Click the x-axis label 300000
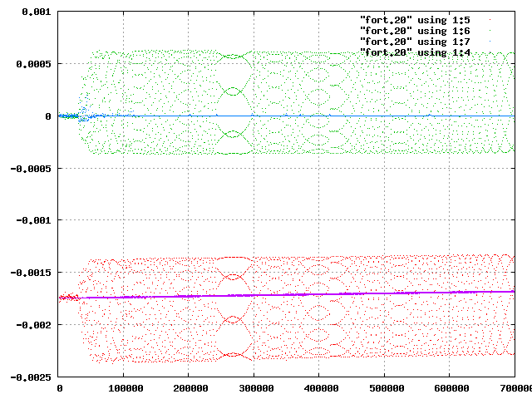Viewport: 532px width, 399px height. point(256,388)
